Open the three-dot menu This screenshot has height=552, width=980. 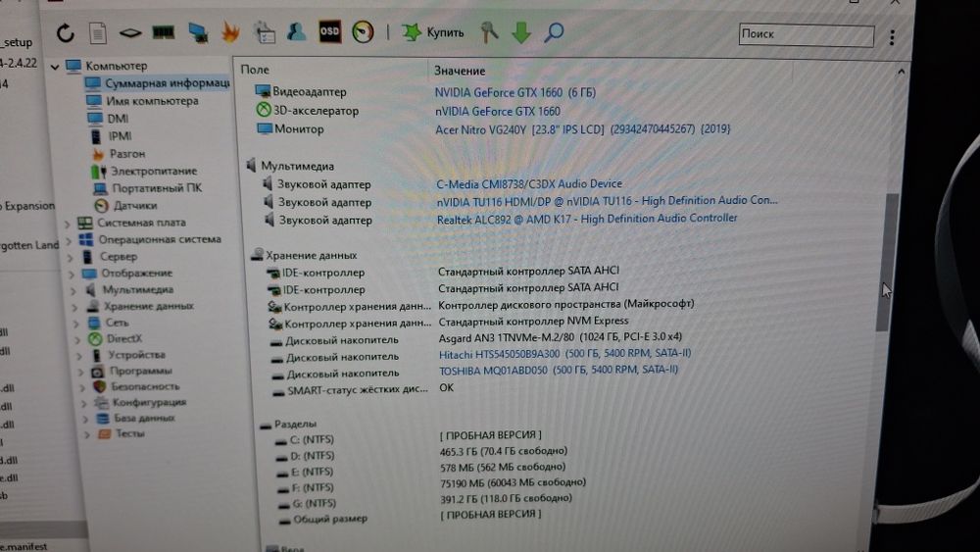892,37
